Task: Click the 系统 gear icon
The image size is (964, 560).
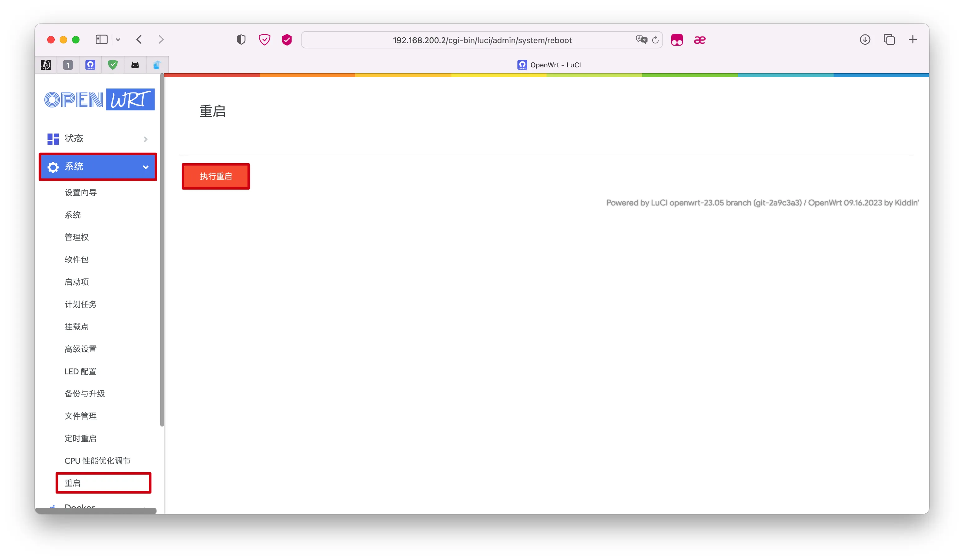Action: (x=53, y=167)
